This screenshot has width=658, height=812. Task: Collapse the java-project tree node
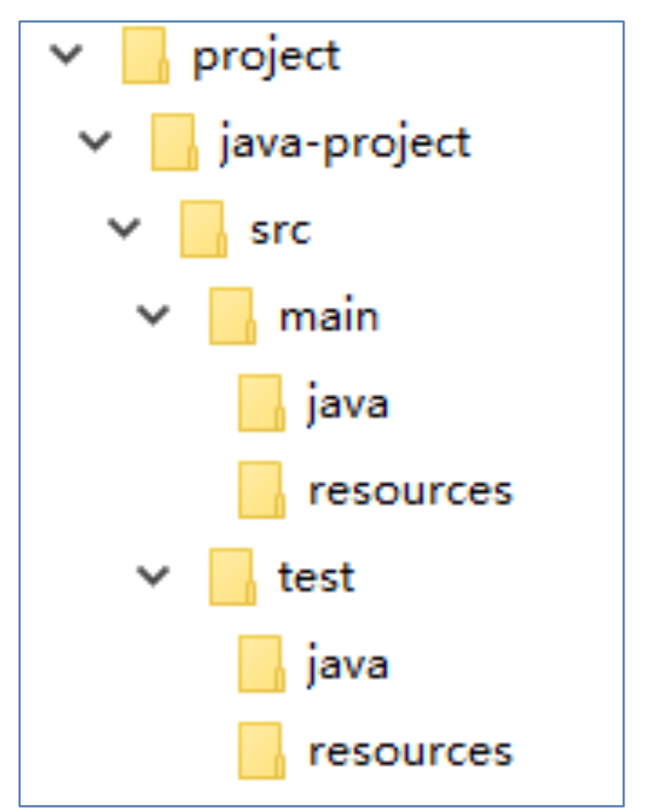96,141
